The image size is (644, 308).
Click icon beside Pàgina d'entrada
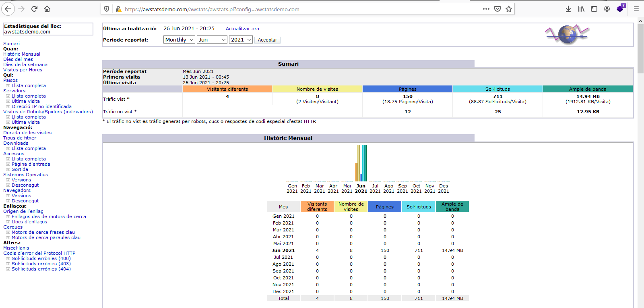pos(8,164)
